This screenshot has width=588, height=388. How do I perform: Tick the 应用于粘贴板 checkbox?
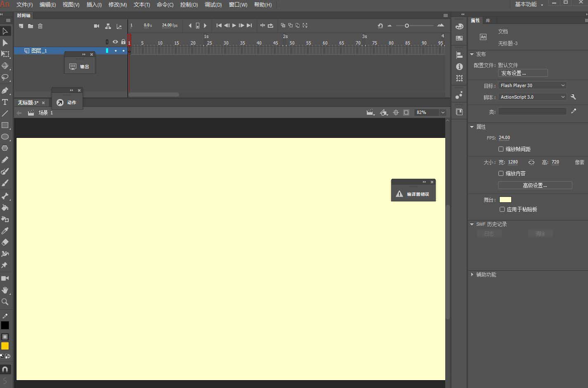502,209
